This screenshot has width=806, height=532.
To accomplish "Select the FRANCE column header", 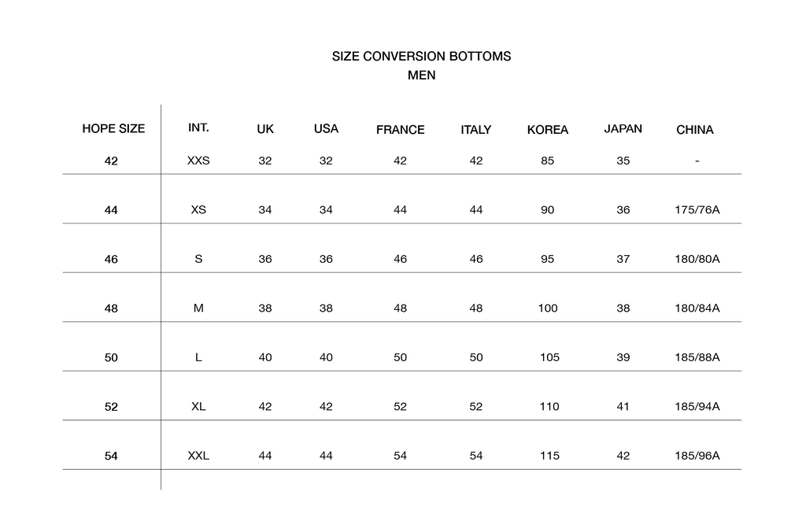I will point(400,130).
